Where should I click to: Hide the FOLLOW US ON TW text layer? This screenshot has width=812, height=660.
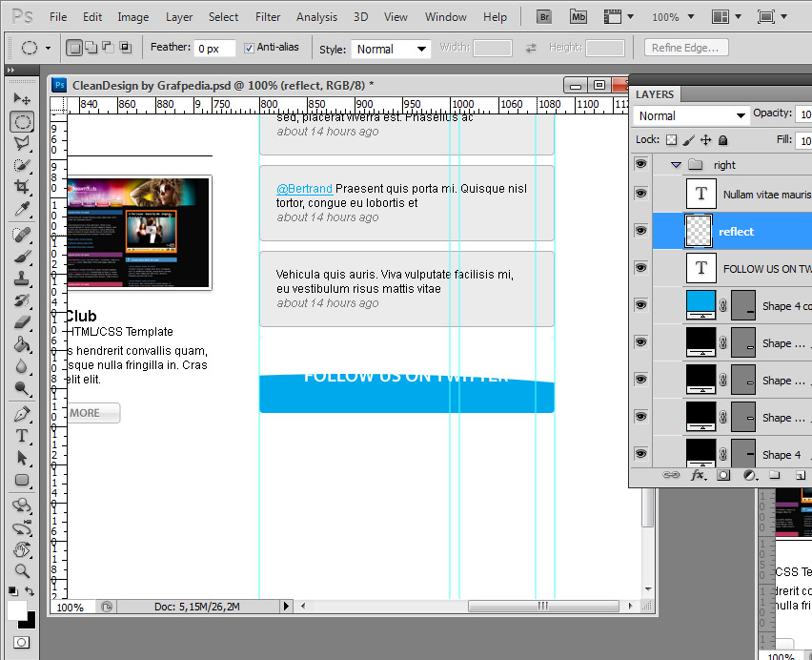pyautogui.click(x=641, y=268)
